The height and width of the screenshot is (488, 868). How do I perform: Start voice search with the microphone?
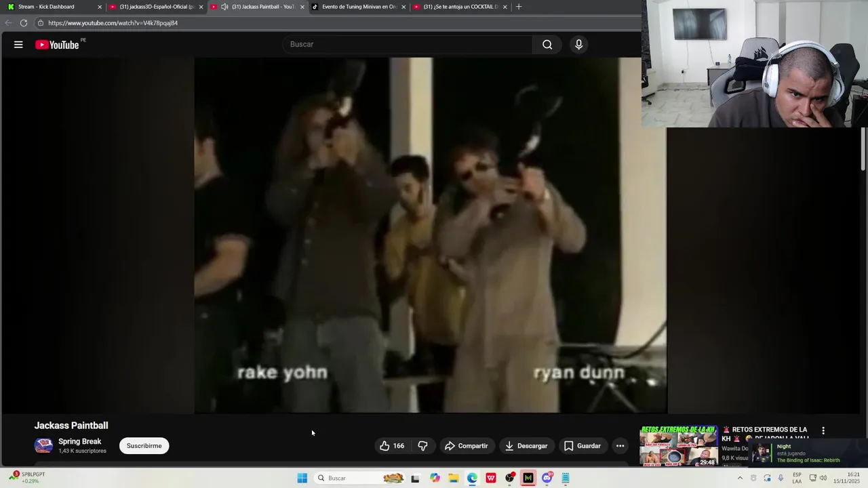[x=578, y=45]
